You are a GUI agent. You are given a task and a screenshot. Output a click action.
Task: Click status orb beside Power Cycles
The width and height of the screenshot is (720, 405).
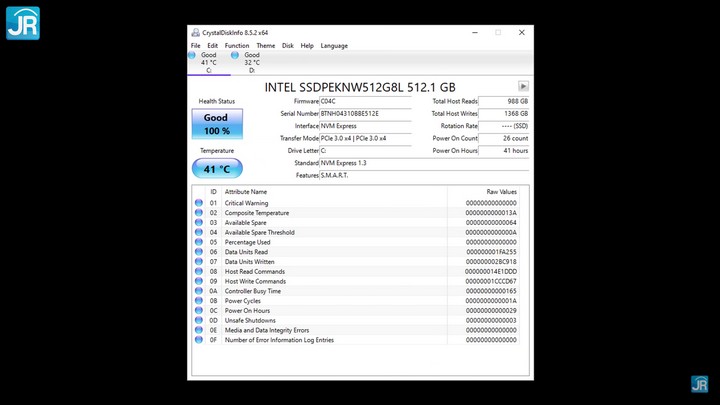pyautogui.click(x=199, y=301)
